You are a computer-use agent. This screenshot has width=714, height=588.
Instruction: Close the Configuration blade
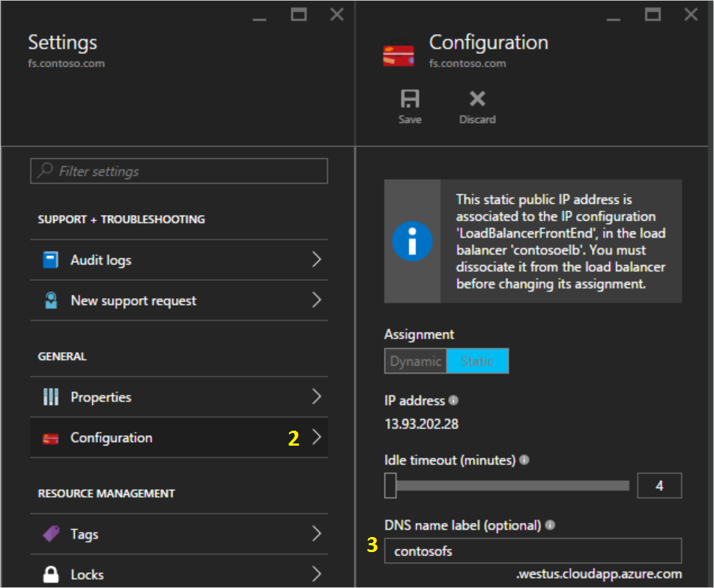pyautogui.click(x=691, y=14)
